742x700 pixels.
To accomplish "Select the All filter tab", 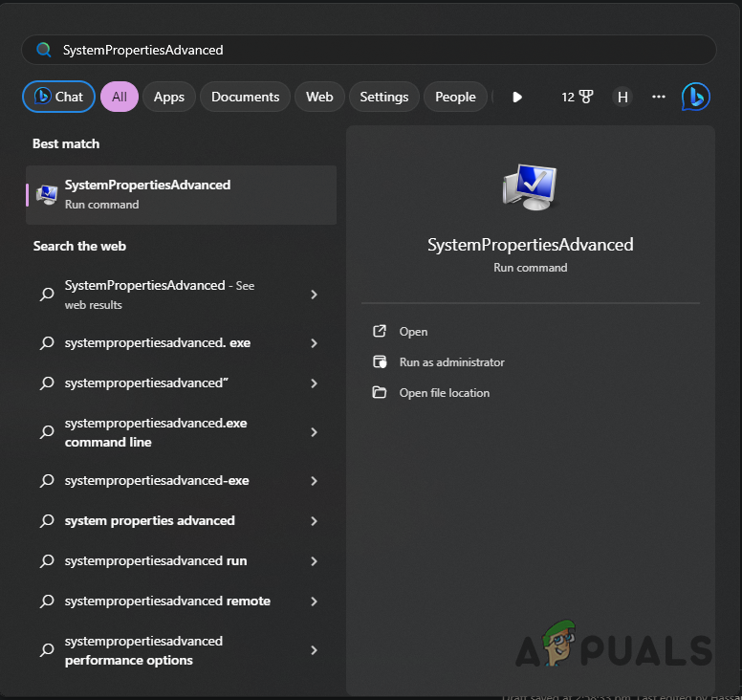I will coord(120,97).
